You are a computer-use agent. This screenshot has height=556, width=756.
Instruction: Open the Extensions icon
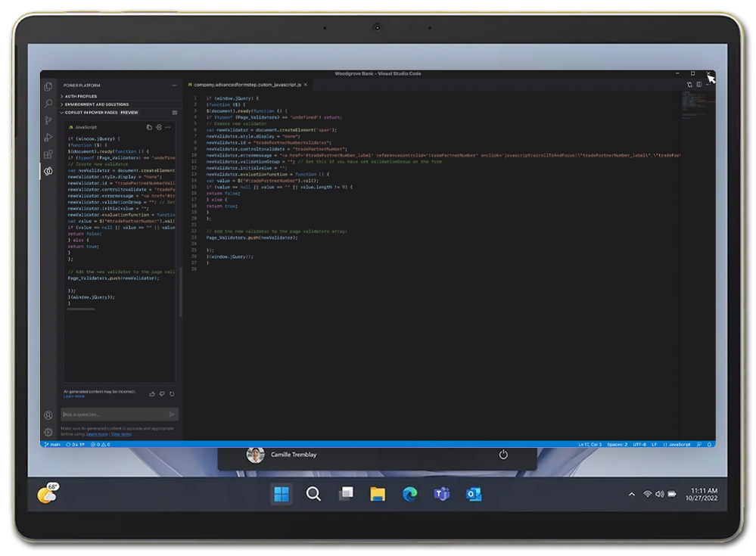click(x=48, y=154)
